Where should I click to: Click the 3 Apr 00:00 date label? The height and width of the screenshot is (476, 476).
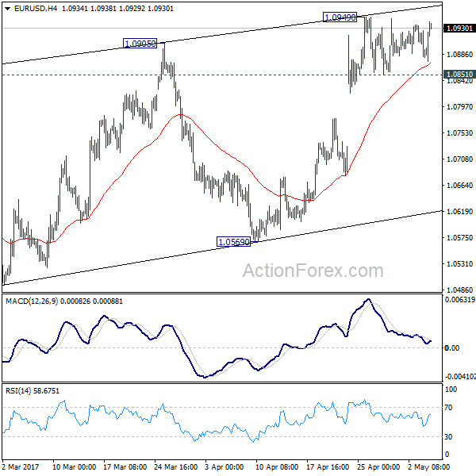tap(224, 466)
